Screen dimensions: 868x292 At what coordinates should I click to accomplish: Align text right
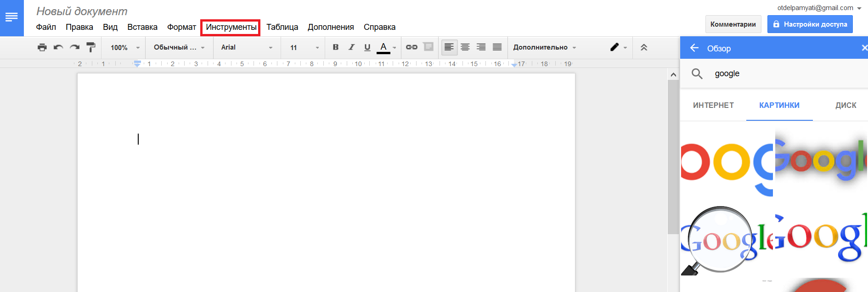[481, 47]
